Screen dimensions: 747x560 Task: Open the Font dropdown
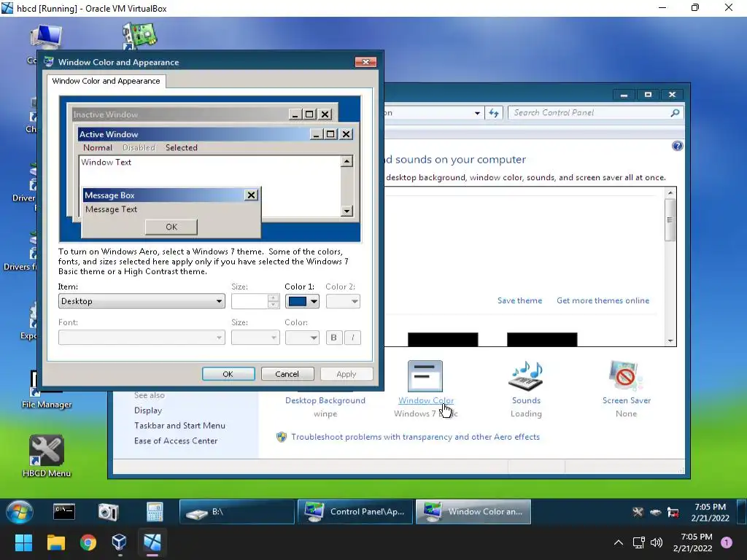pyautogui.click(x=142, y=338)
